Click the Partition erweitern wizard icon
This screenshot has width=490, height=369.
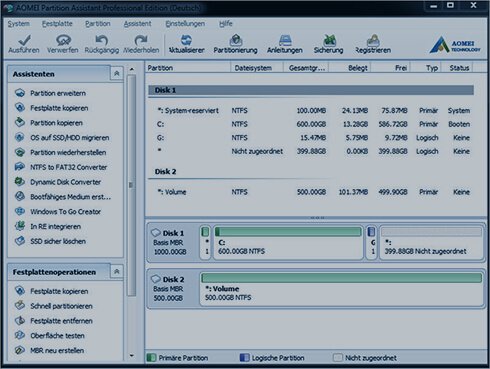20,93
